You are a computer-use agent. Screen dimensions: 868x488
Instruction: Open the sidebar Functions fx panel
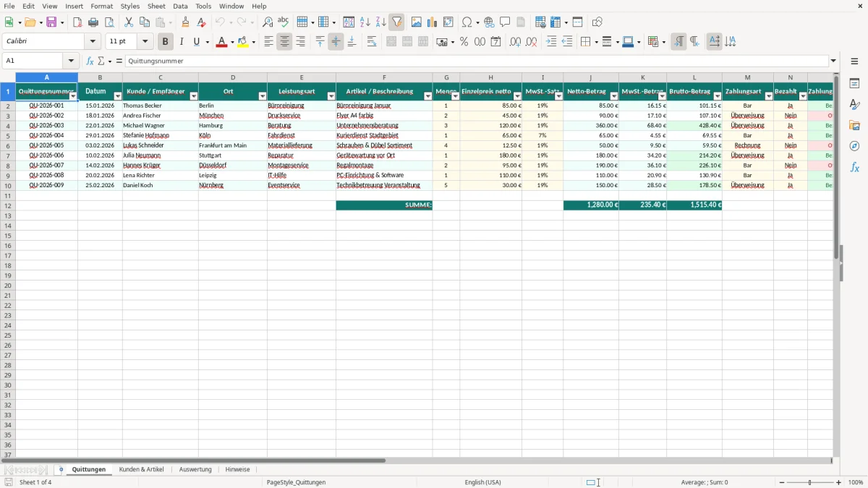(x=854, y=168)
